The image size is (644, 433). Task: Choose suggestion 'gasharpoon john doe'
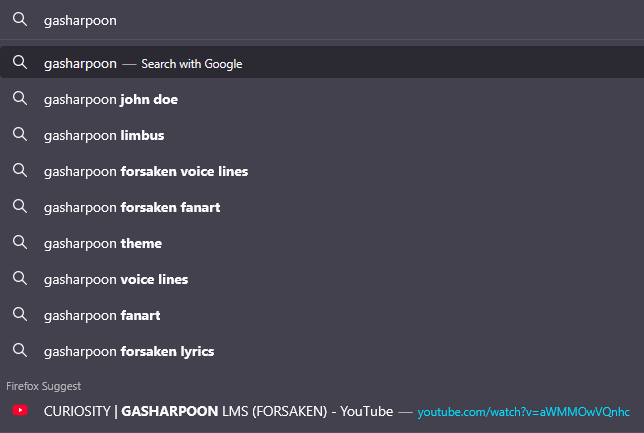click(322, 99)
